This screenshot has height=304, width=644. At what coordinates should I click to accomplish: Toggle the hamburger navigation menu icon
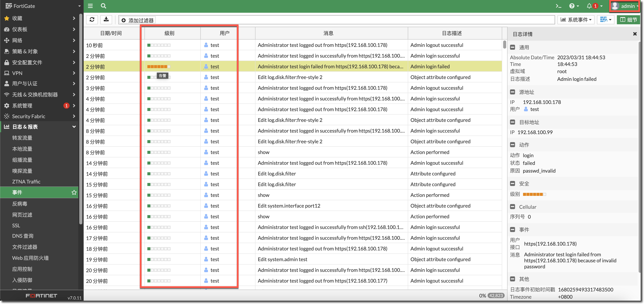click(90, 6)
